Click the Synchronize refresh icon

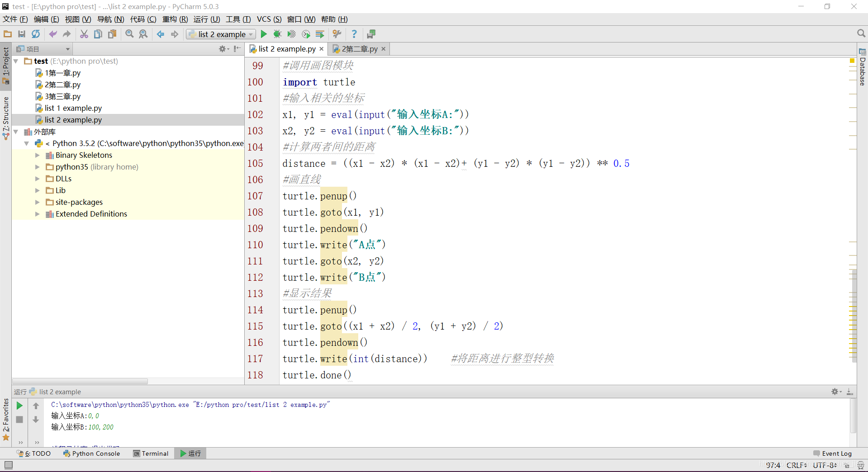(x=36, y=34)
